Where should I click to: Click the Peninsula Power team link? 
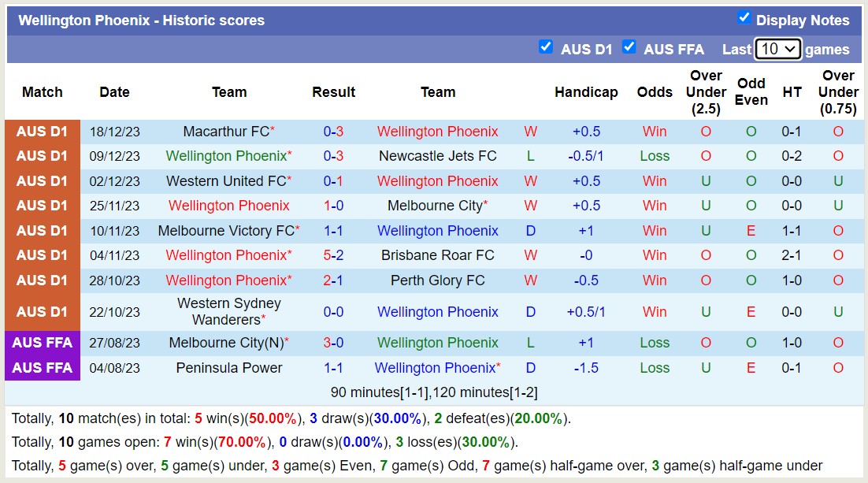click(228, 368)
